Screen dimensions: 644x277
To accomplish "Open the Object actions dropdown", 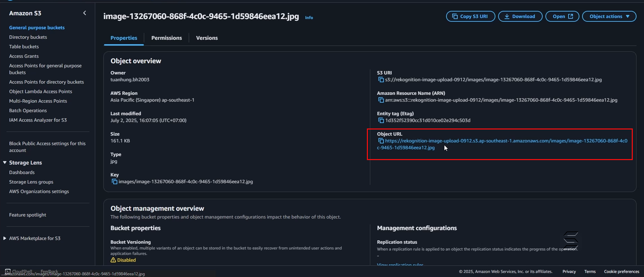I will pos(609,16).
